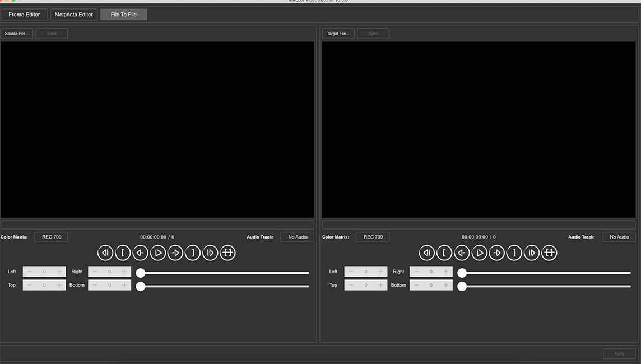Viewport: 641px width, 364px height.
Task: Eject the source file
Action: (52, 34)
